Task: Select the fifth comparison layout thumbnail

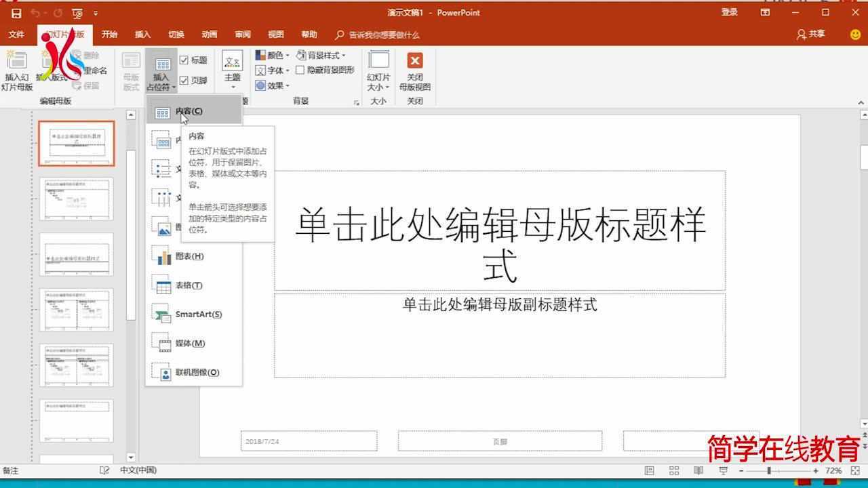Action: [77, 365]
